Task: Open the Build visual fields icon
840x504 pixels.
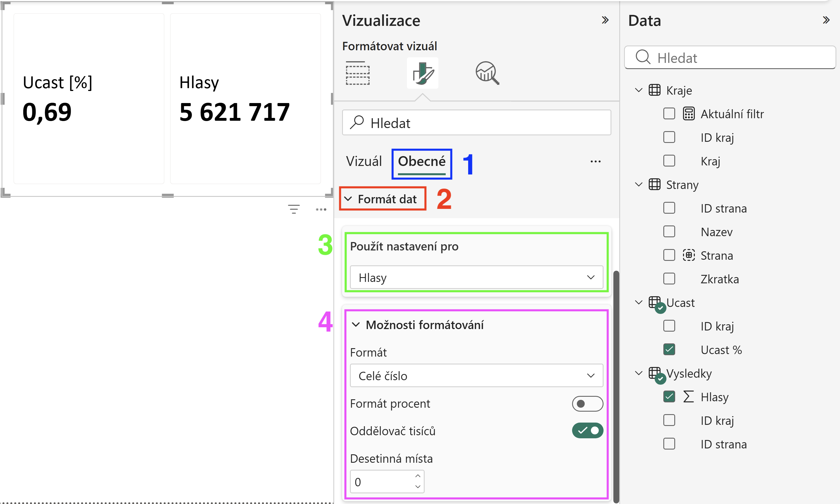Action: pyautogui.click(x=358, y=73)
